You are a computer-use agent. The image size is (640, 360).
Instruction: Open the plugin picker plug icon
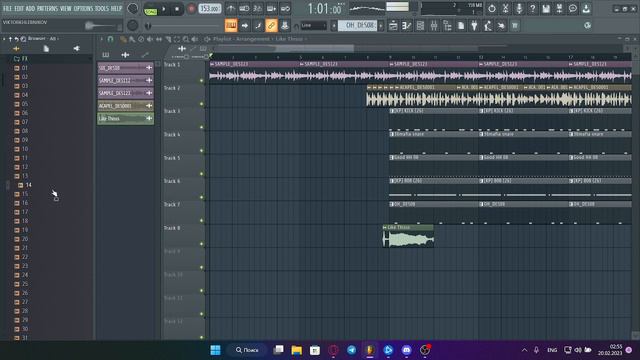coord(474,26)
